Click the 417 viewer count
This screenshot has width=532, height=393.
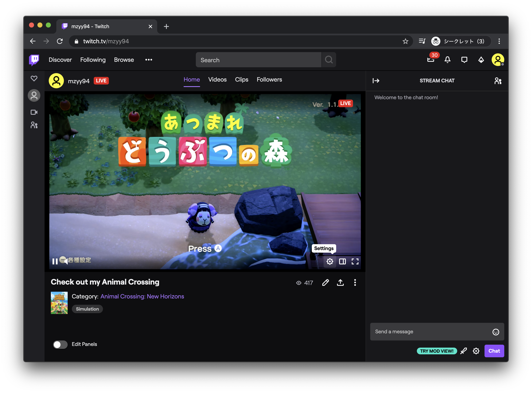tap(305, 283)
